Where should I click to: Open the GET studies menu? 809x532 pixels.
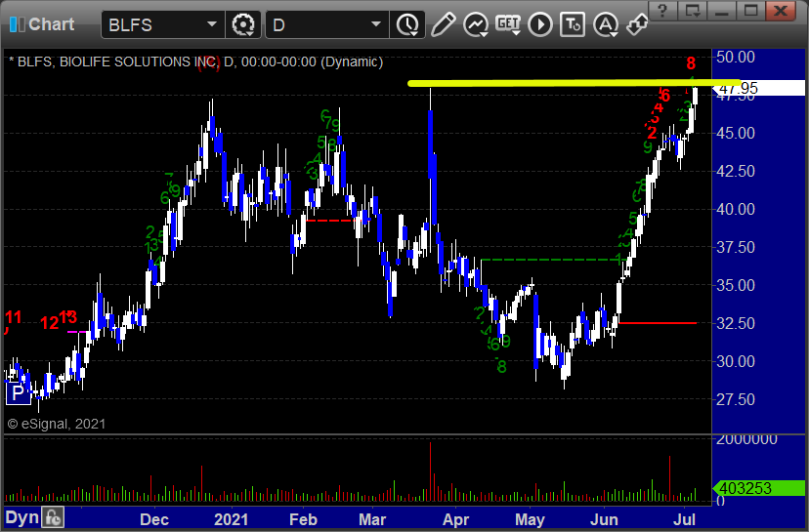point(508,24)
